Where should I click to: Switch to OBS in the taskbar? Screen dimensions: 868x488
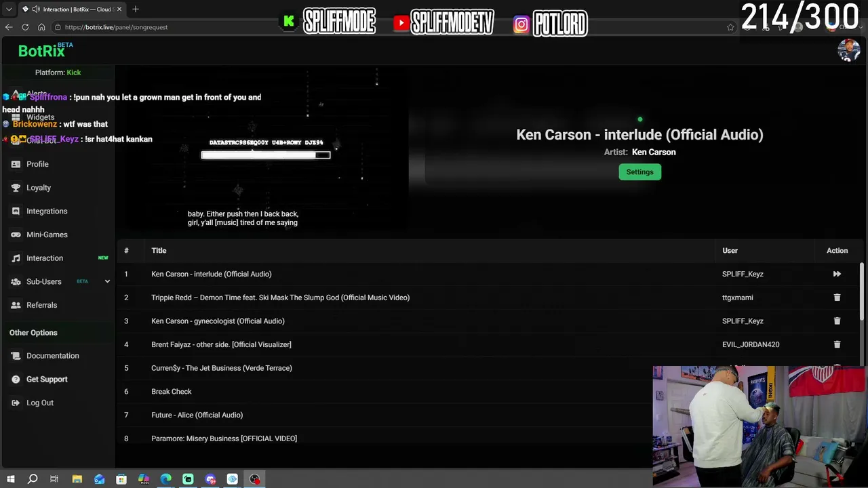tap(254, 479)
